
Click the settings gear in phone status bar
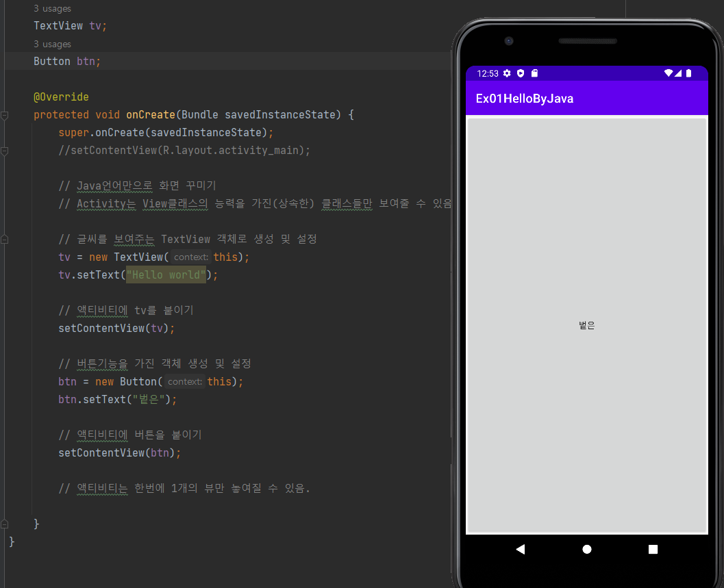pyautogui.click(x=507, y=73)
